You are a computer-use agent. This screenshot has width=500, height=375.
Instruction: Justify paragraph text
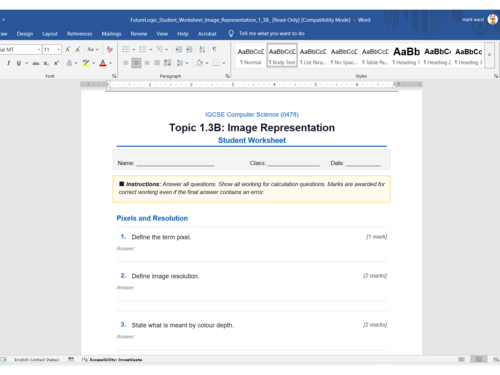(x=157, y=63)
